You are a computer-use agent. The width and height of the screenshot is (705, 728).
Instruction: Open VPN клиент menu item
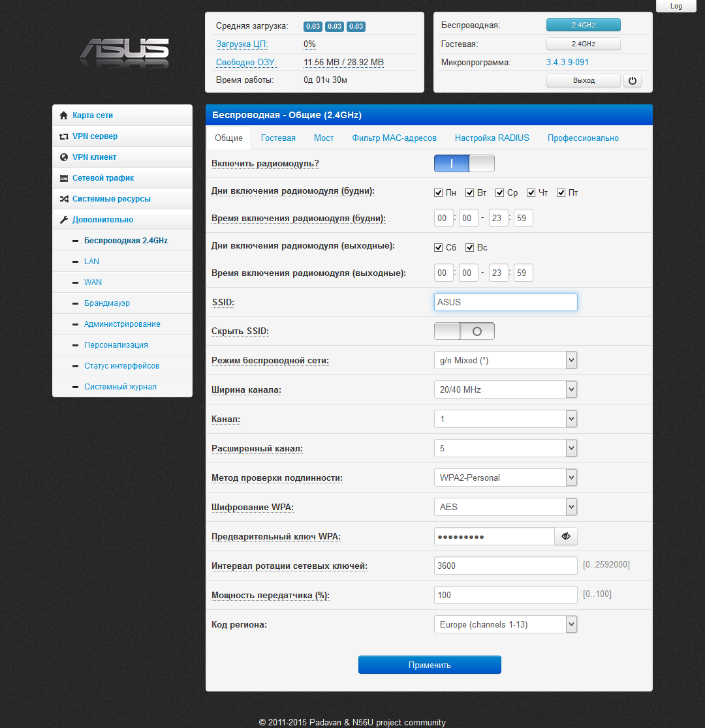point(122,157)
